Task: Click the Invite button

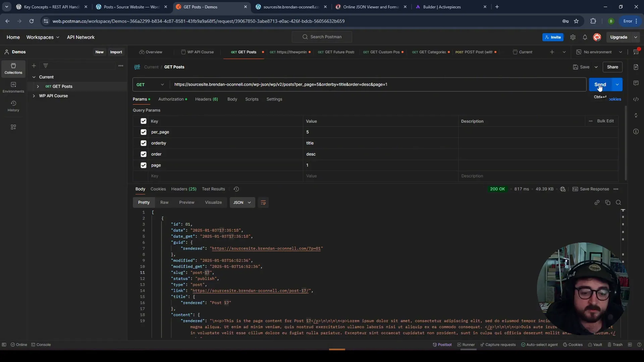Action: tap(553, 37)
